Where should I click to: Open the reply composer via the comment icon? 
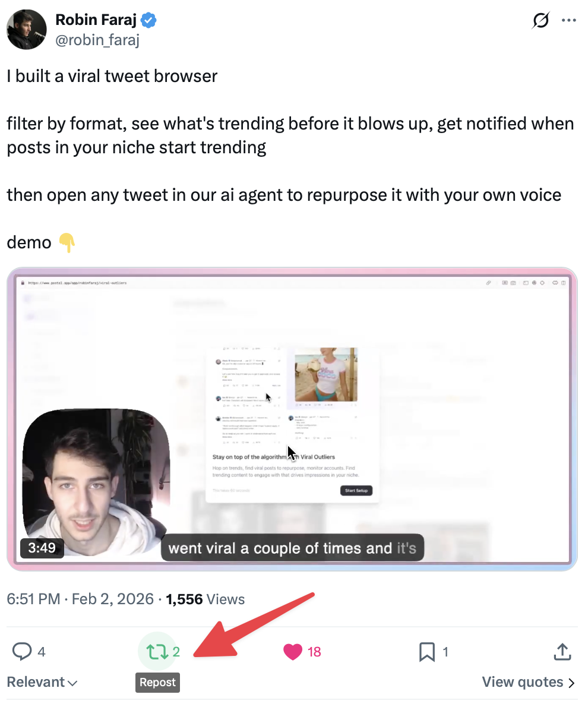point(22,651)
